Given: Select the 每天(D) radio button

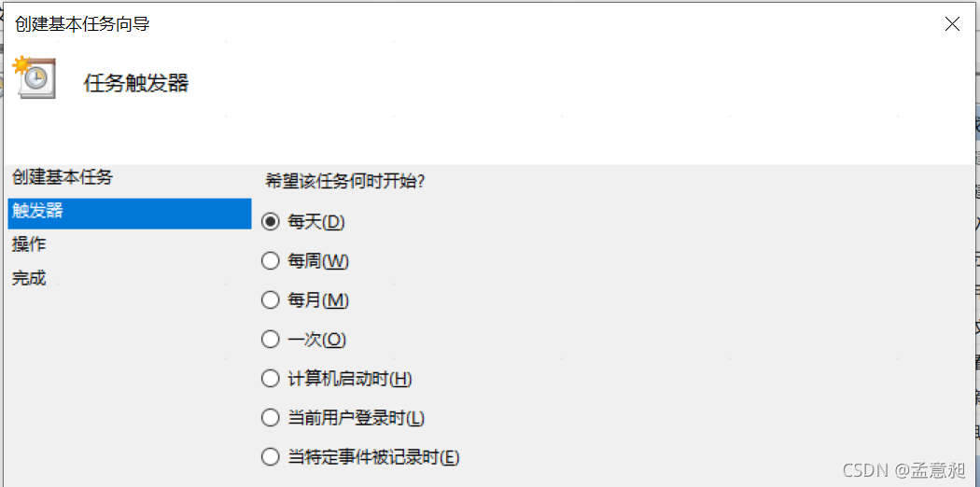Looking at the screenshot, I should (271, 222).
